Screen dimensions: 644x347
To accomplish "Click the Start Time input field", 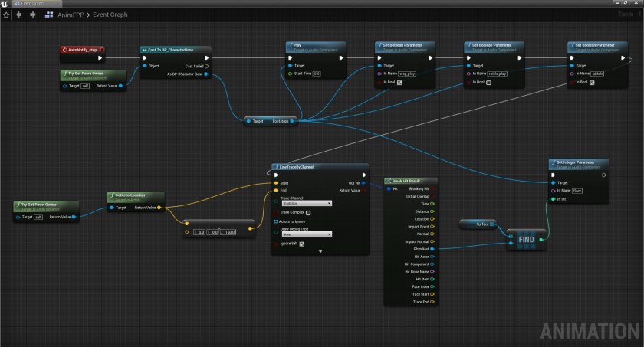I will [317, 74].
